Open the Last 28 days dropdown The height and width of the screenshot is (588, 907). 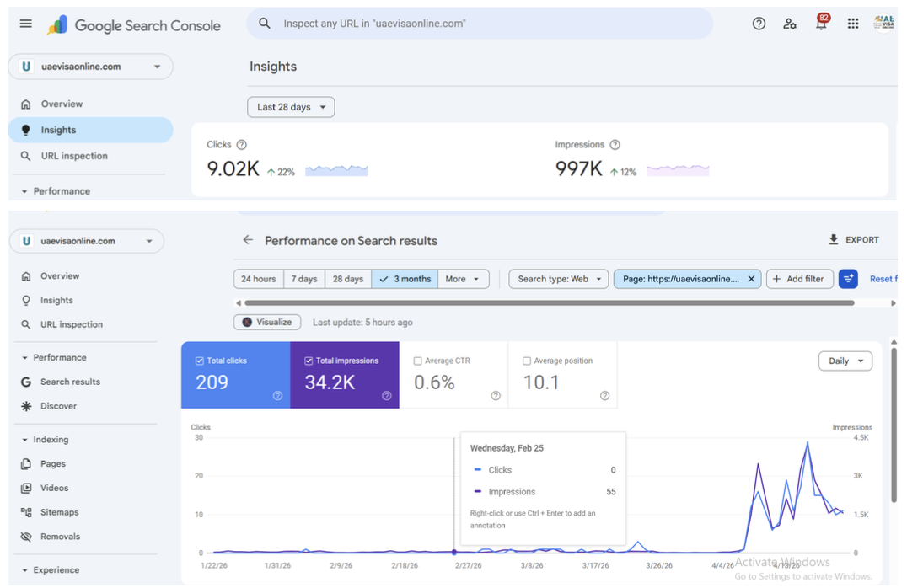(291, 107)
